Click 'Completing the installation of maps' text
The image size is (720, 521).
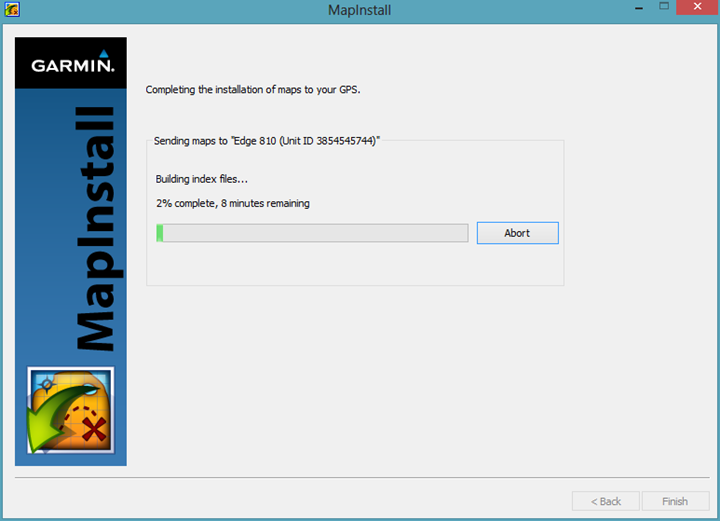[x=253, y=90]
